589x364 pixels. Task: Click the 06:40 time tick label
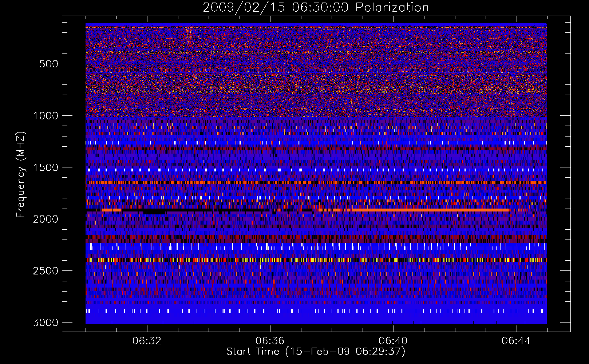(x=393, y=341)
